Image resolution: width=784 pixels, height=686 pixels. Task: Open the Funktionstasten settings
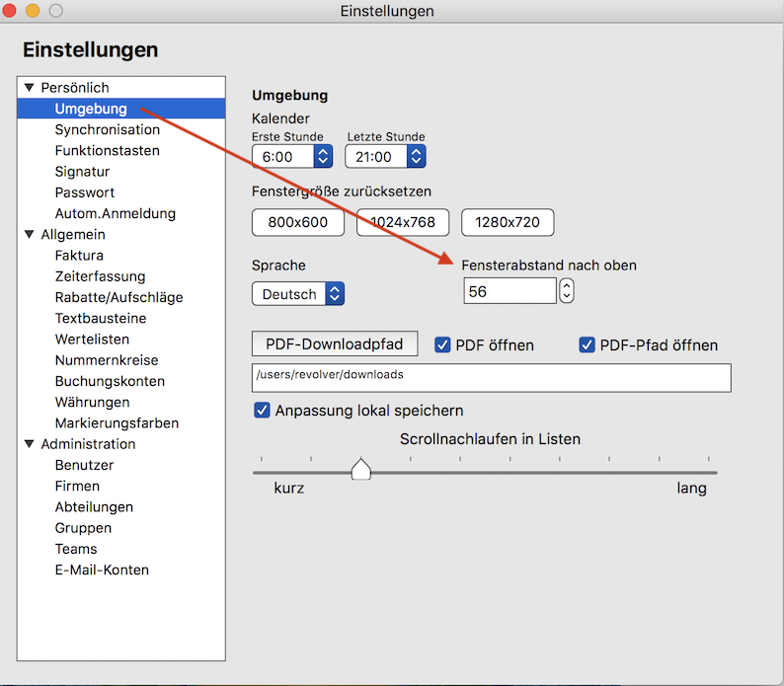click(x=107, y=151)
